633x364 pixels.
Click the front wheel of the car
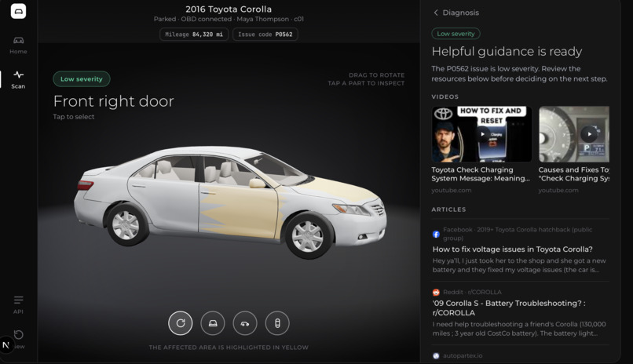(x=307, y=235)
